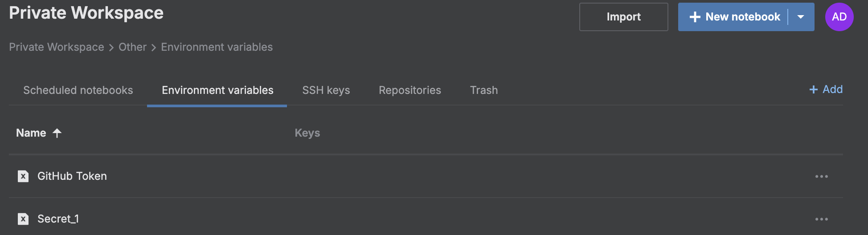This screenshot has height=235, width=868.
Task: Navigate to Private Workspace breadcrumb link
Action: (57, 47)
